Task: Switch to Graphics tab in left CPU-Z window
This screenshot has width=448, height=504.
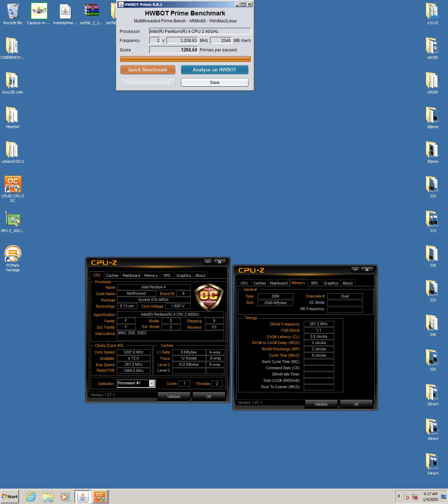Action: [184, 275]
